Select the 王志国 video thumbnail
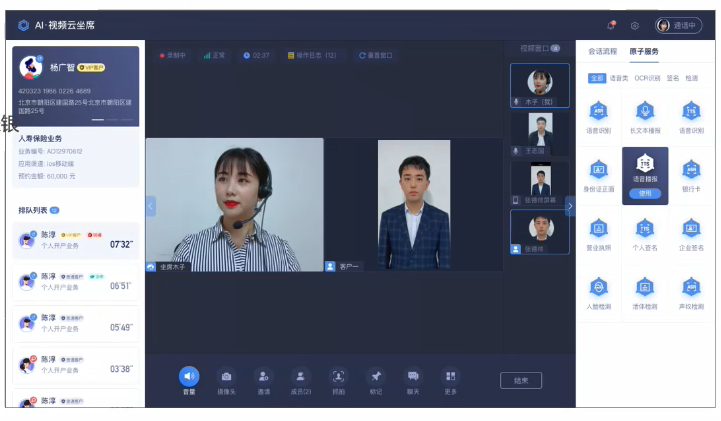This screenshot has width=721, height=421. click(540, 134)
